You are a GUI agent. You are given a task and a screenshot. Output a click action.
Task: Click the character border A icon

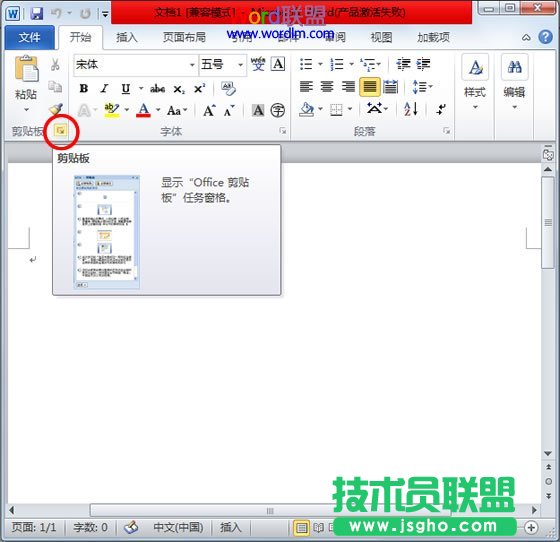point(278,64)
